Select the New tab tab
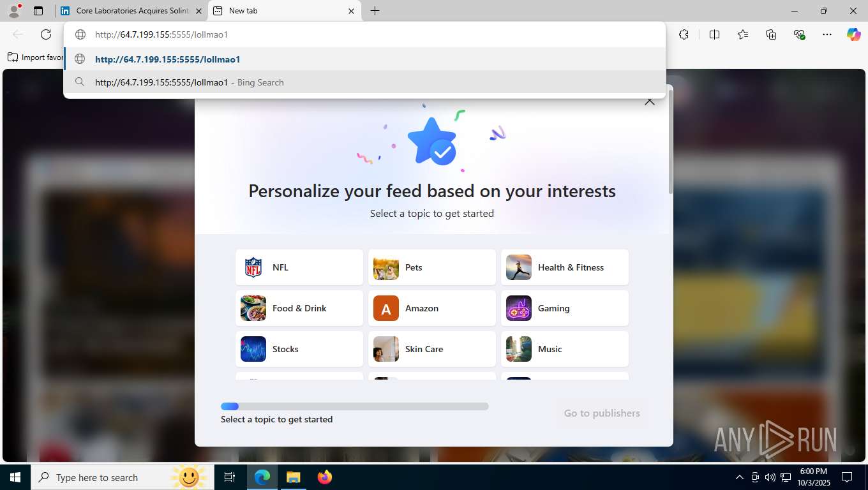The image size is (868, 490). (x=285, y=11)
